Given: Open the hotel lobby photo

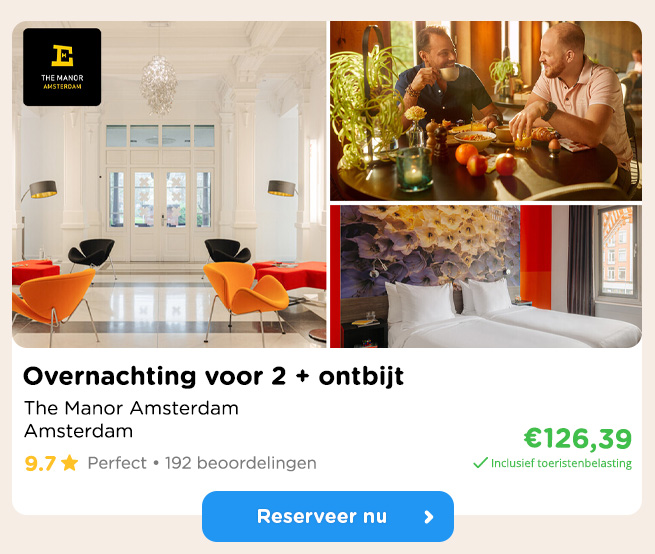Looking at the screenshot, I should (169, 184).
